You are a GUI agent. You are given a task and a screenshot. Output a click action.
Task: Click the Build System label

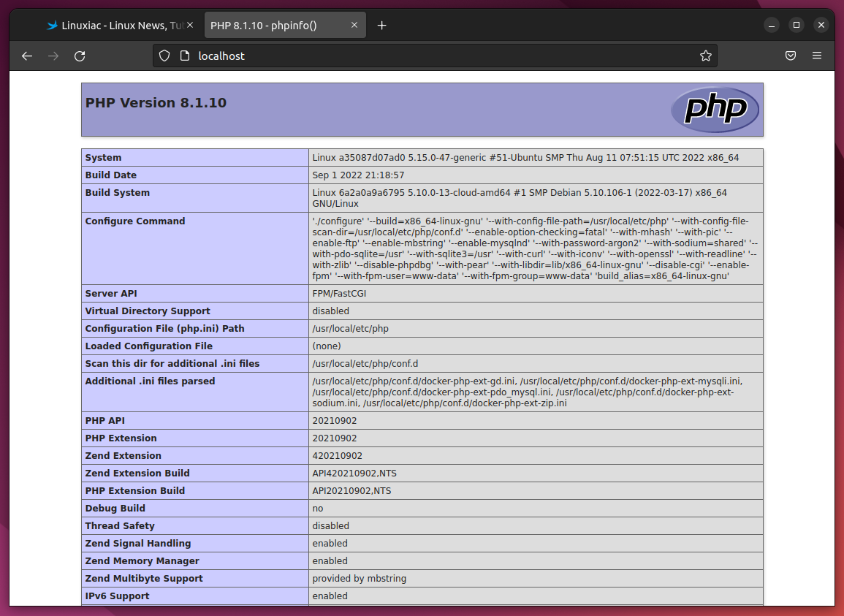(118, 193)
